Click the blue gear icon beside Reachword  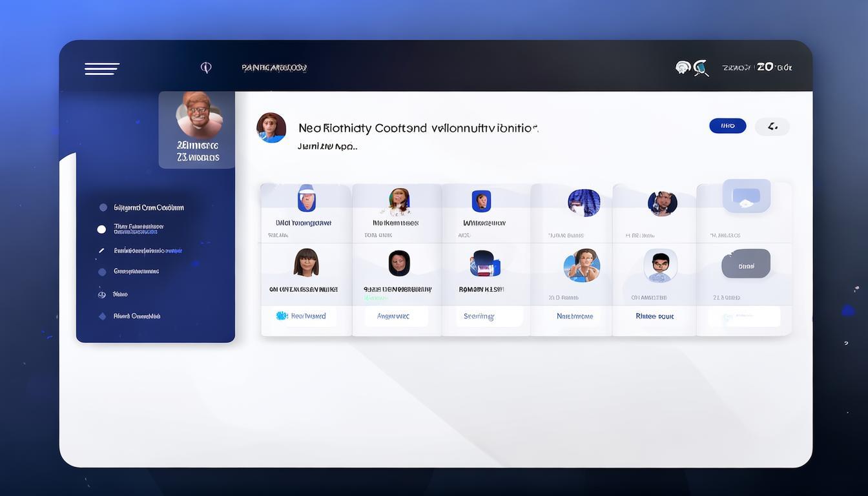tap(282, 316)
